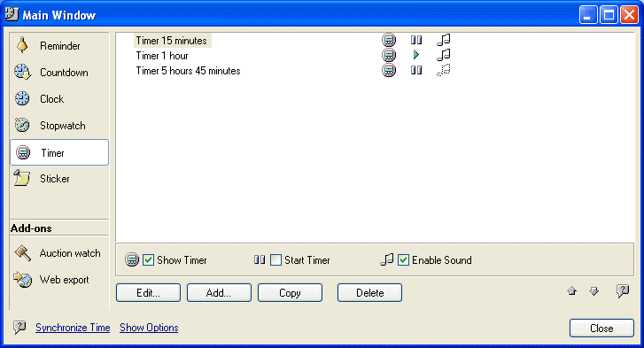Open the Show Options link
Screen dimensions: 644x348
coord(149,328)
